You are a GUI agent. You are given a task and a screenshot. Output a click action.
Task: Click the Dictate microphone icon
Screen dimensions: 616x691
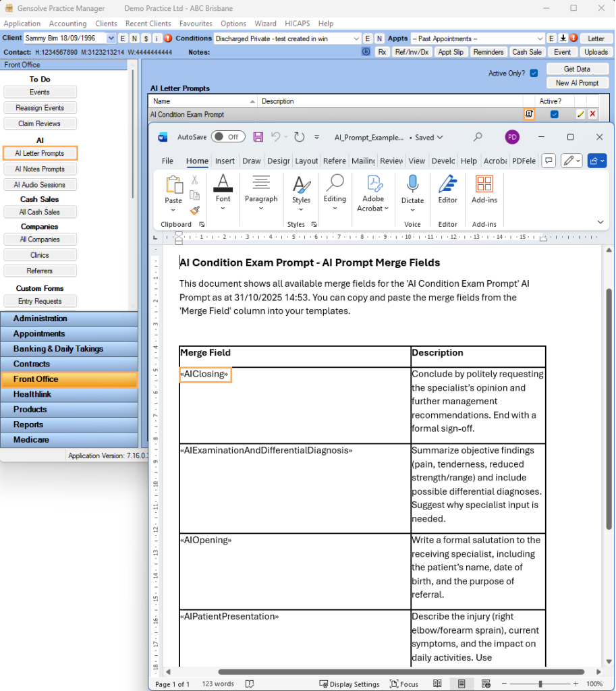coord(412,184)
